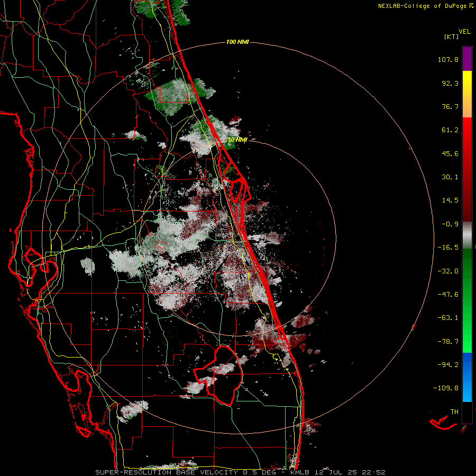Click the 50 NMI range ring label
This screenshot has width=476, height=476.
[237, 140]
